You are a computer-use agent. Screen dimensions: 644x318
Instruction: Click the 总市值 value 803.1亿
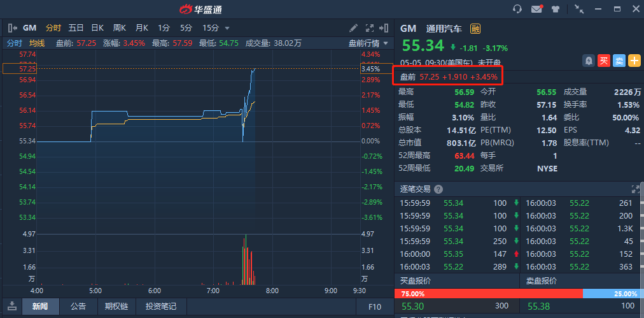click(461, 143)
